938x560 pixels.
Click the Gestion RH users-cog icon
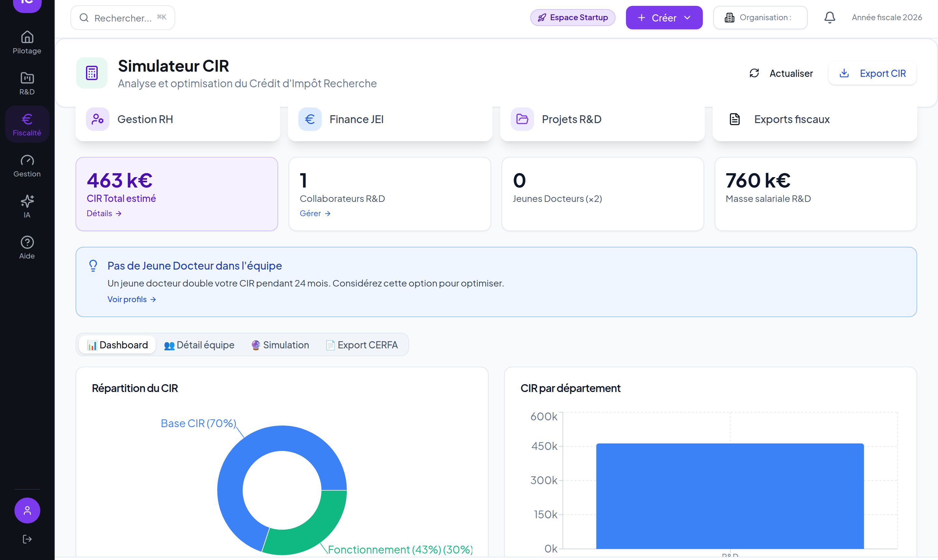click(x=97, y=119)
